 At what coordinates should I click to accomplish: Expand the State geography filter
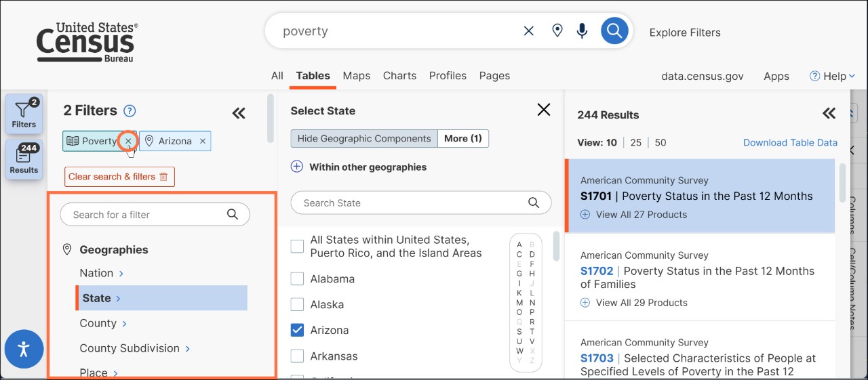(161, 298)
